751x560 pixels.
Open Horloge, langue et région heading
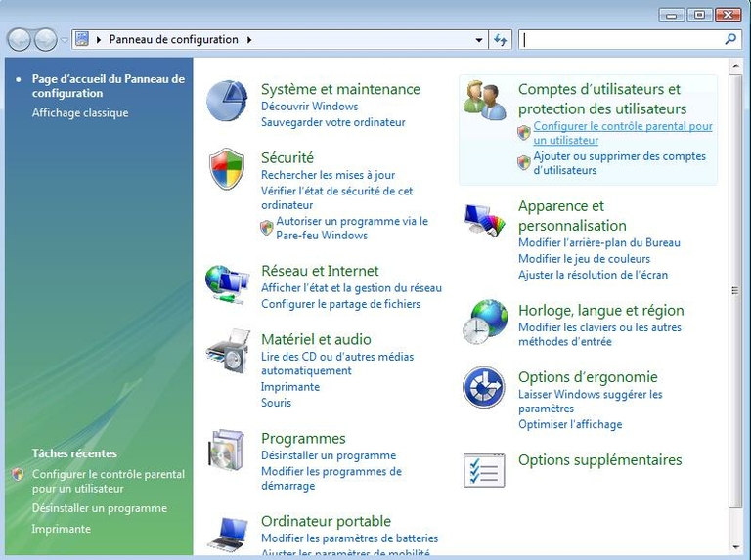pyautogui.click(x=601, y=311)
